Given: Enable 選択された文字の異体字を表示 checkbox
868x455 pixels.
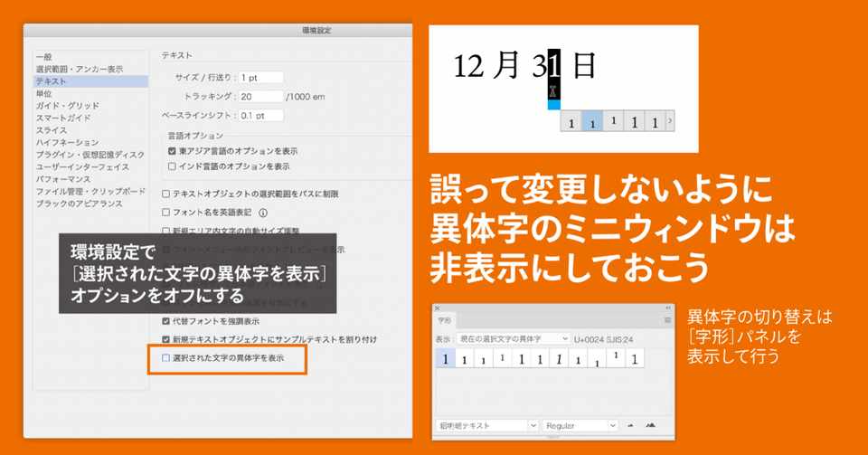Looking at the screenshot, I should coord(165,358).
